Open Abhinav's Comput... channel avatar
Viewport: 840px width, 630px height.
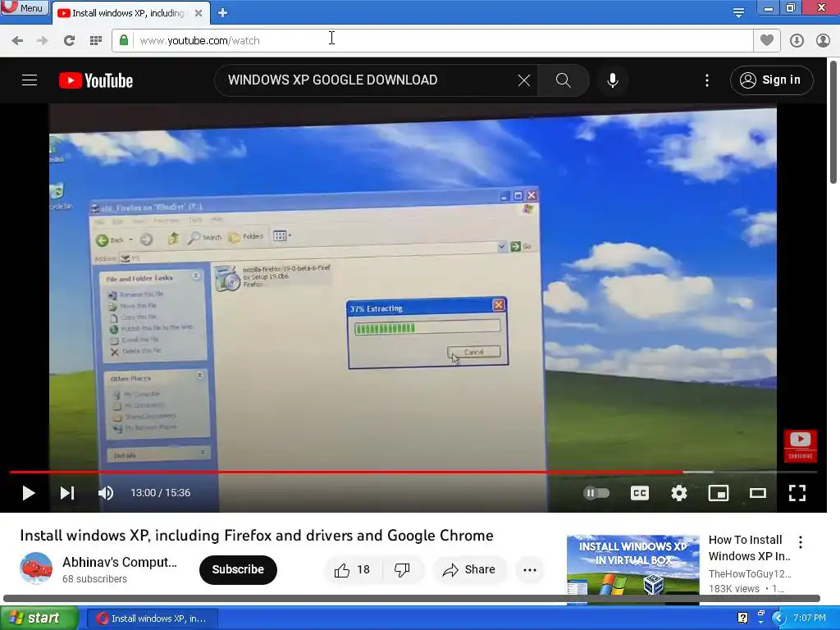click(x=36, y=568)
